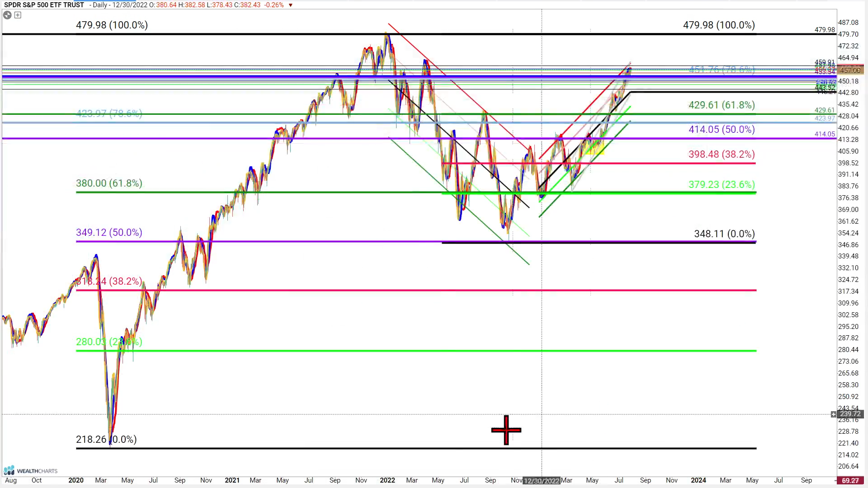Click the 2022 year label on the time axis
Viewport: 868px width, 488px height.
tap(387, 480)
